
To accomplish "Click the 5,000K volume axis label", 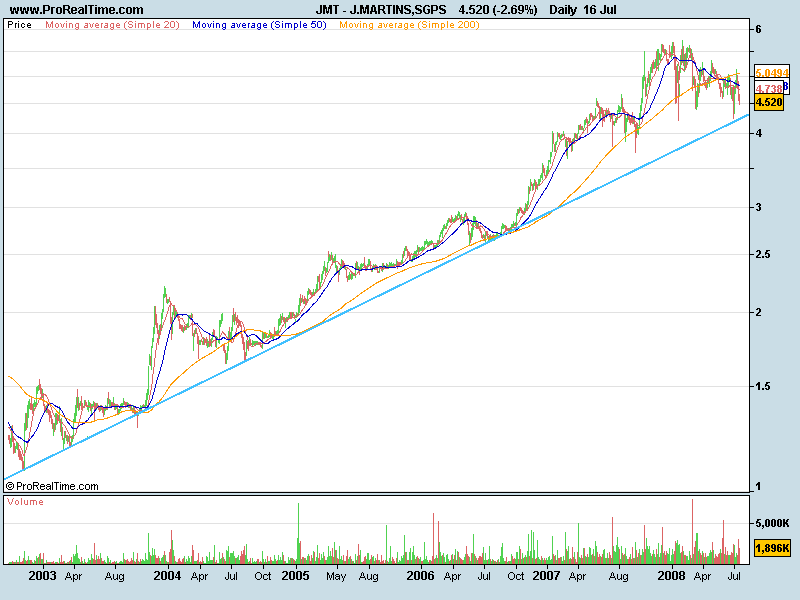I will (x=772, y=523).
